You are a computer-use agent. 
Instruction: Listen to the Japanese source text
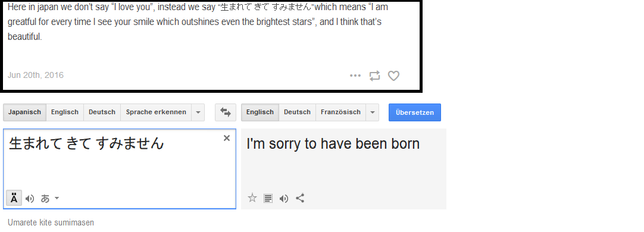click(x=30, y=199)
